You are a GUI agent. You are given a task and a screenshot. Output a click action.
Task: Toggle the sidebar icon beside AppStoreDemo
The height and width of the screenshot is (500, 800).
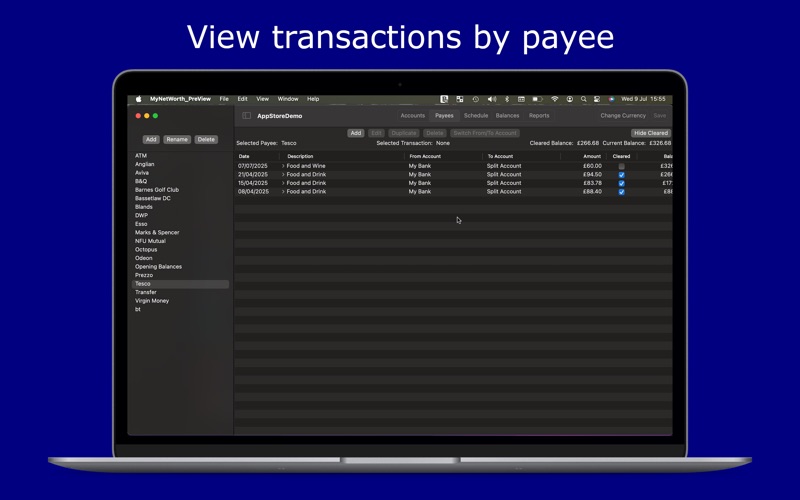[246, 116]
